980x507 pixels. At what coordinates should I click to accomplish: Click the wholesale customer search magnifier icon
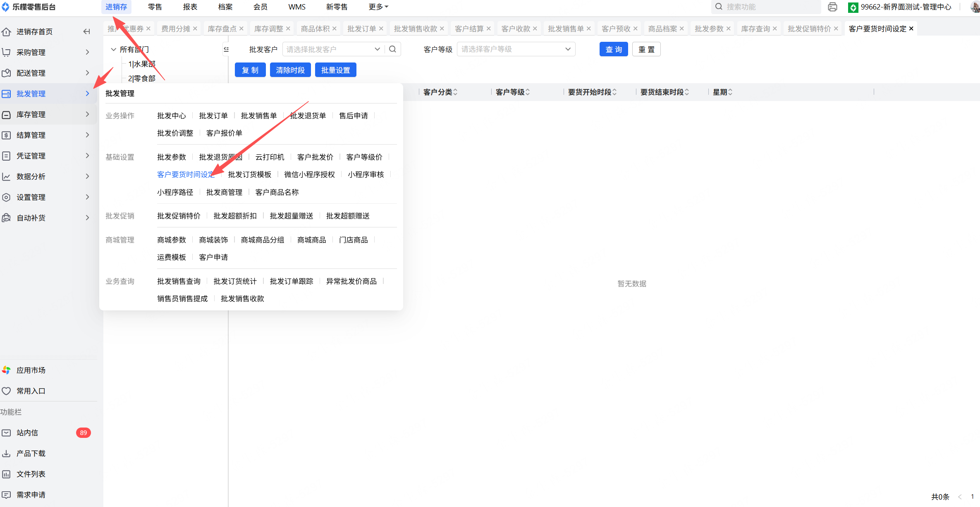(392, 49)
